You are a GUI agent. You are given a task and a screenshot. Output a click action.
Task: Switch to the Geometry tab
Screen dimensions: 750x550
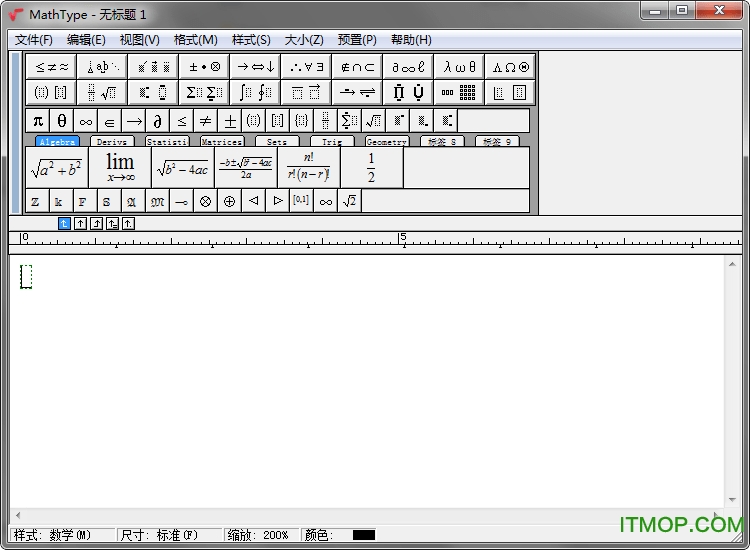click(x=386, y=142)
